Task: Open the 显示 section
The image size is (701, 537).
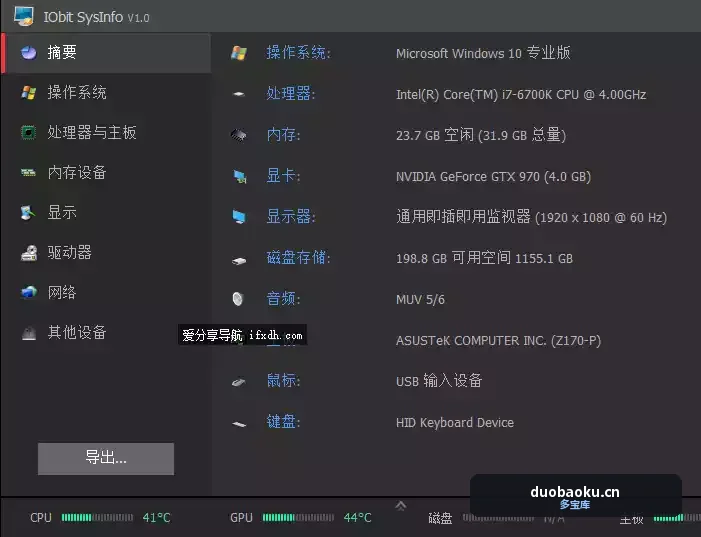Action: (x=106, y=212)
